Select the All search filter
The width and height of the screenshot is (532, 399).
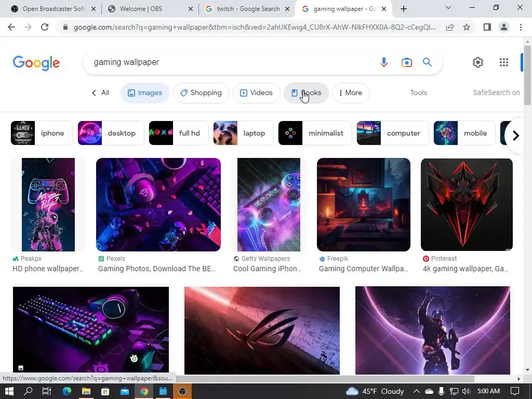(x=101, y=92)
